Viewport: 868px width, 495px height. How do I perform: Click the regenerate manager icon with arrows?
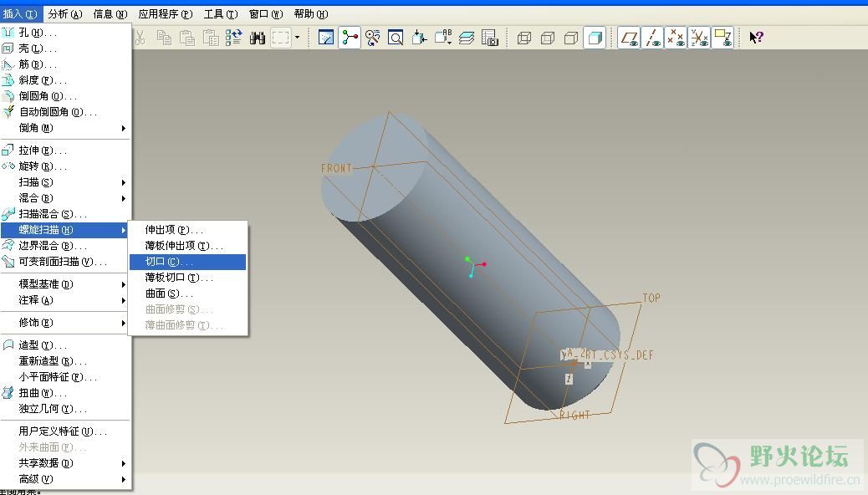pyautogui.click(x=233, y=38)
